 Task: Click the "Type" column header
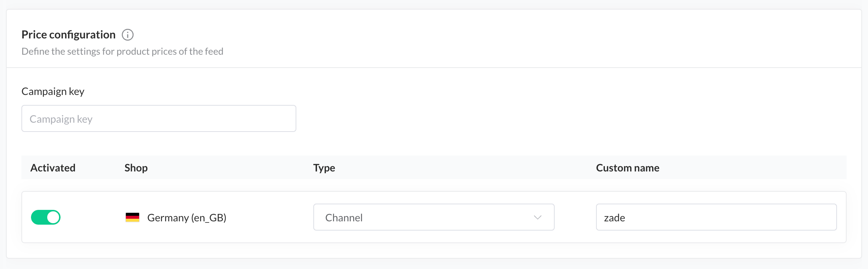click(324, 168)
